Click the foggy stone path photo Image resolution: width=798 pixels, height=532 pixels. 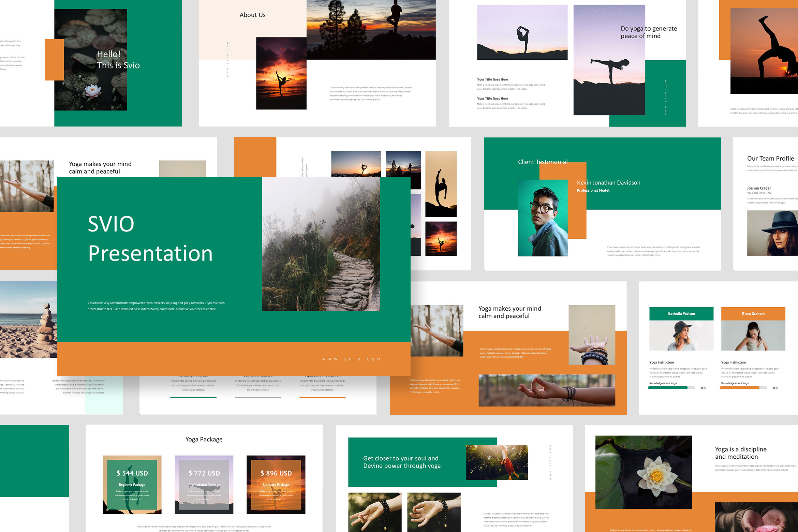click(321, 244)
